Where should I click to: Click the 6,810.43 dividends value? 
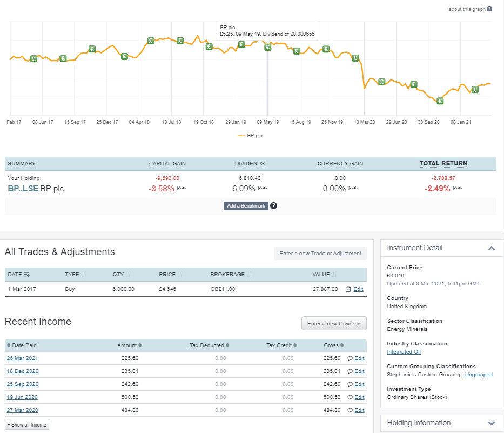[x=250, y=178]
